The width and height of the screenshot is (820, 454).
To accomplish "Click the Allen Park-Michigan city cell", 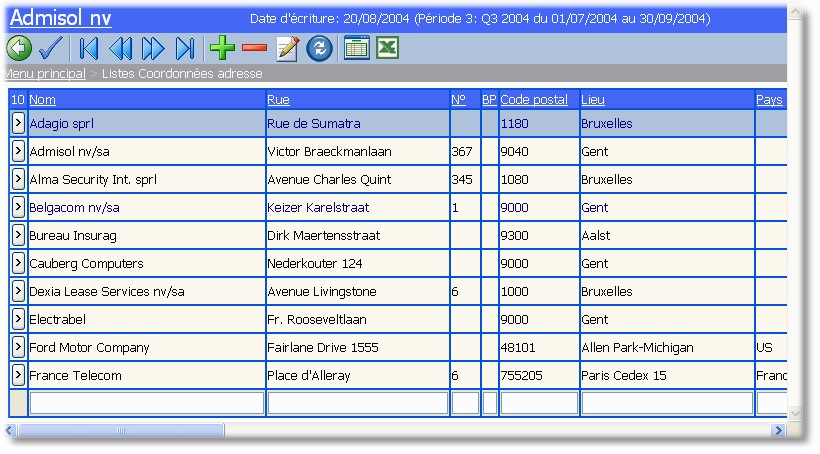I will 667,347.
